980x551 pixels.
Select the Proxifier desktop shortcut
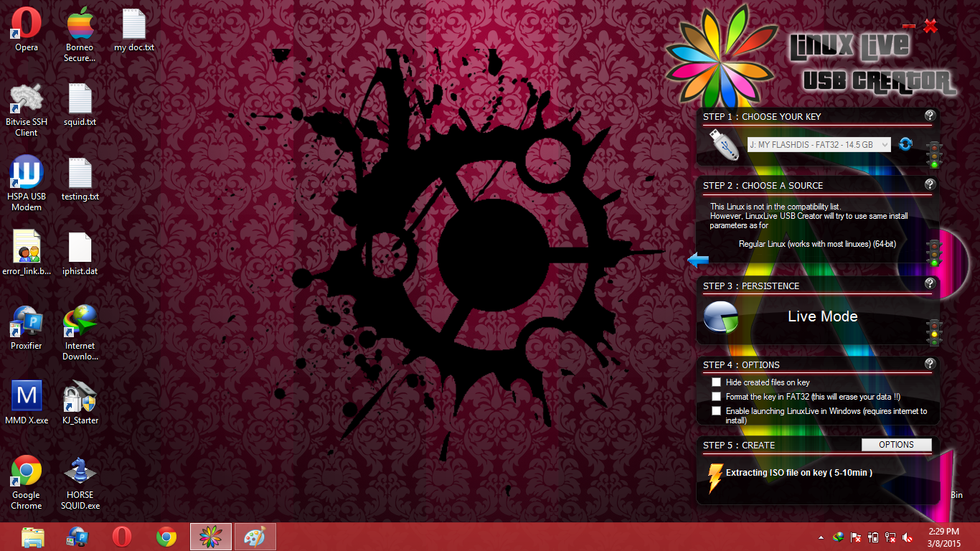coord(27,328)
